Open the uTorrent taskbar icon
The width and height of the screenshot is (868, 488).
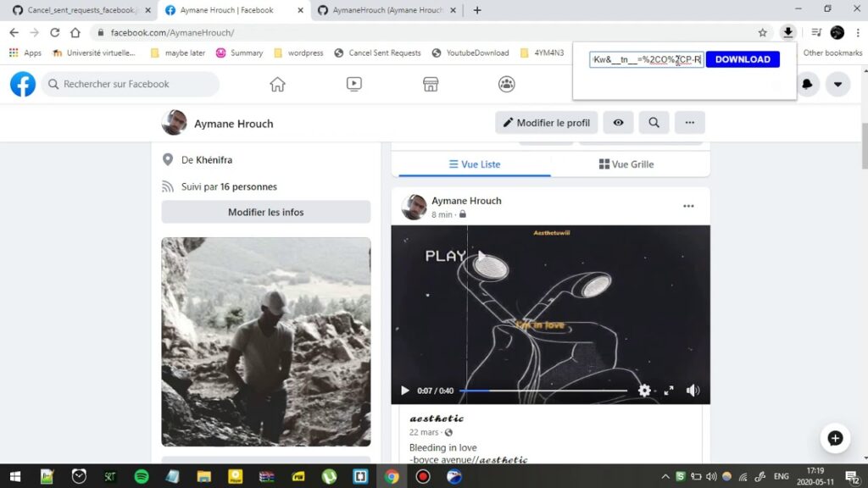(x=330, y=476)
